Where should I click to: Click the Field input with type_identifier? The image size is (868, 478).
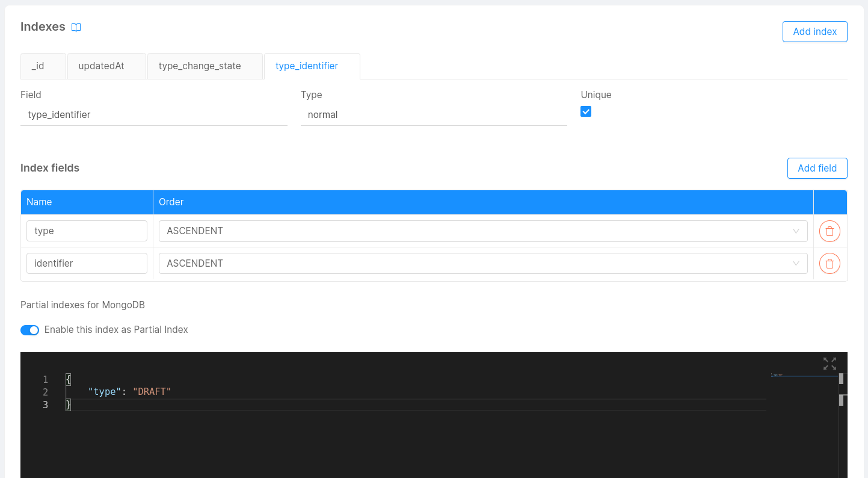click(x=153, y=114)
